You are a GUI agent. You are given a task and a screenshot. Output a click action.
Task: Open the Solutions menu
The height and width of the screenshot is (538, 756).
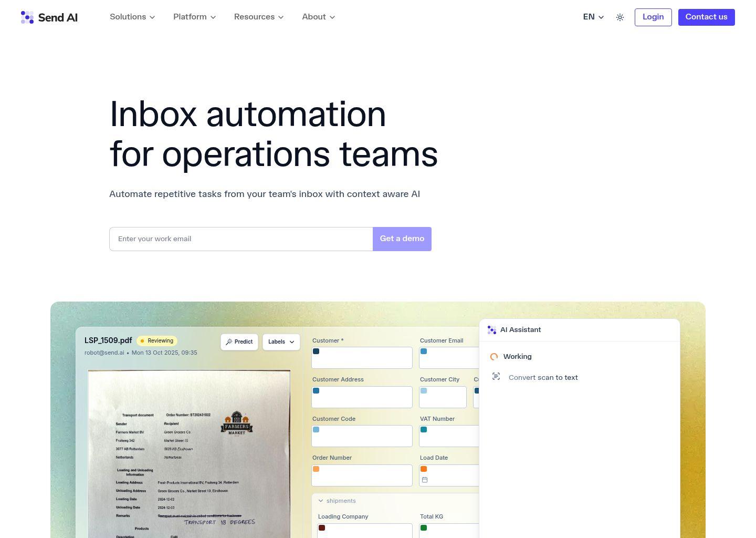point(132,17)
